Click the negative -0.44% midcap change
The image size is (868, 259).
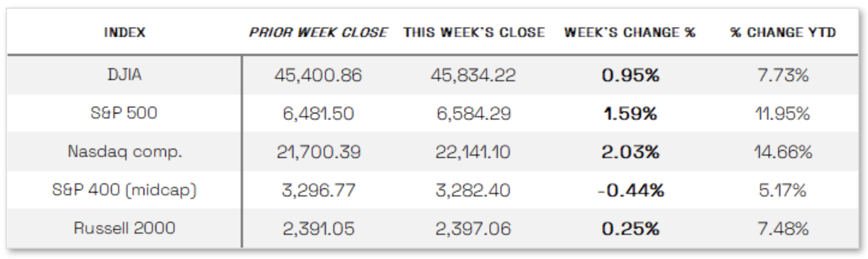631,190
